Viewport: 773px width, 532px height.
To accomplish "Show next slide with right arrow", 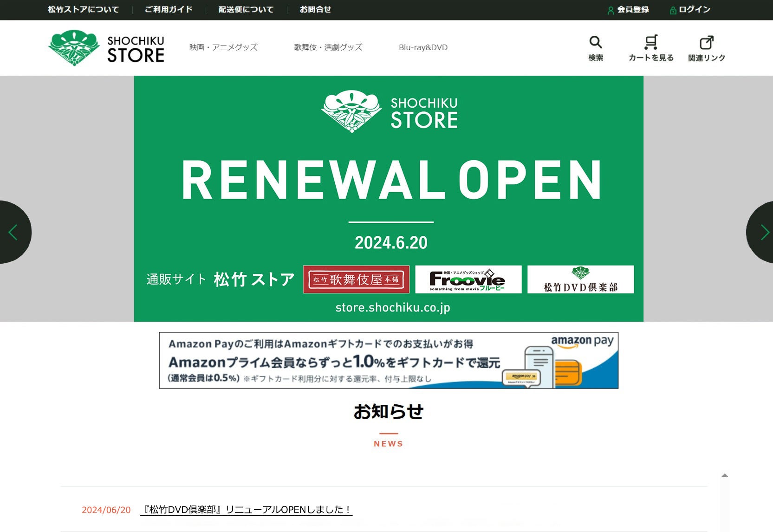I will pyautogui.click(x=761, y=232).
